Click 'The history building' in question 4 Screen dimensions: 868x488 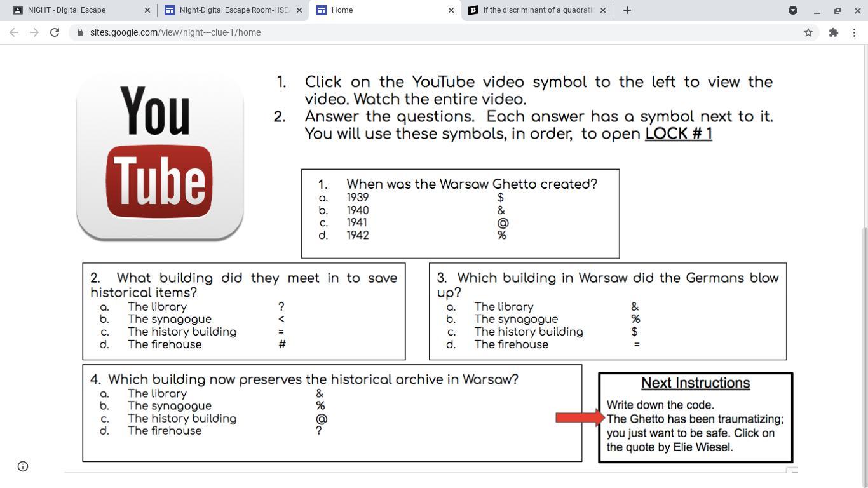click(x=182, y=419)
